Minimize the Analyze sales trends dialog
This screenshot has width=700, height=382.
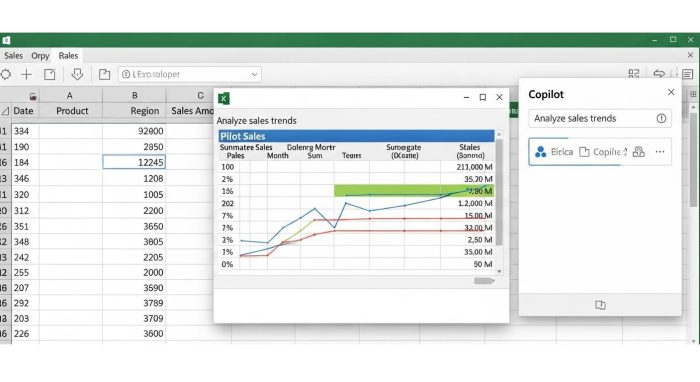pos(466,97)
